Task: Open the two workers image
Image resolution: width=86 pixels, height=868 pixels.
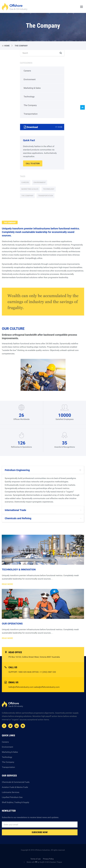Action: click(x=43, y=604)
